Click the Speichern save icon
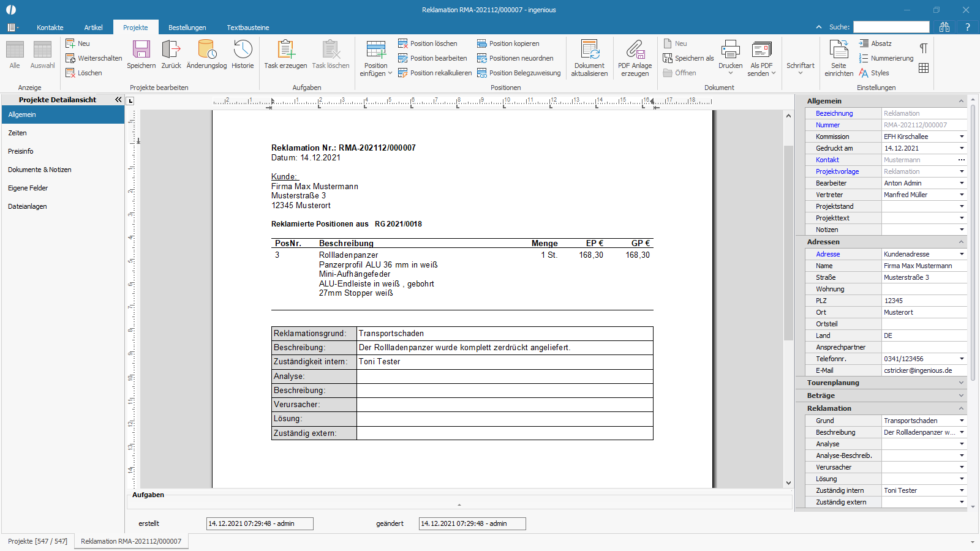 141,50
